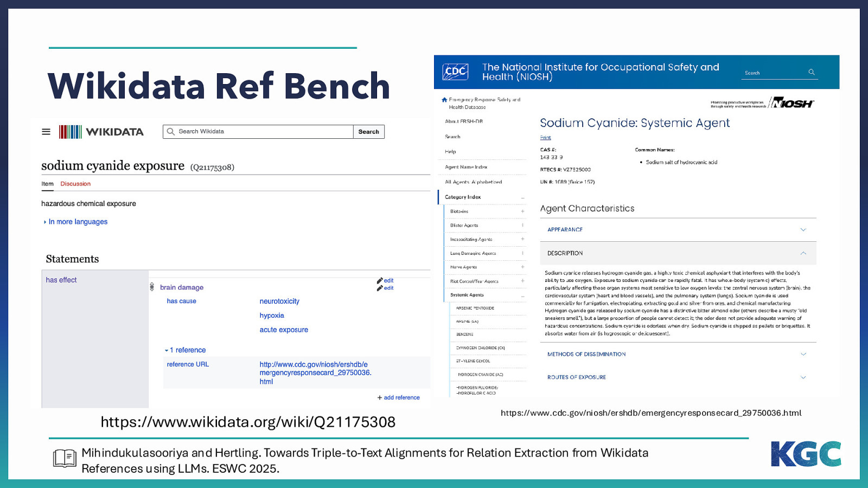Click the sodium cyanide exposure item title
The height and width of the screenshot is (488, 868).
(113, 165)
